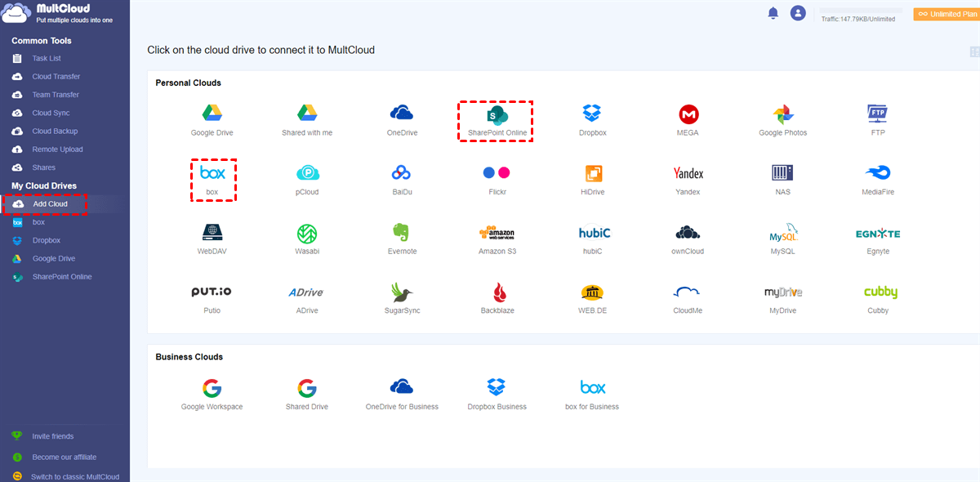Switch to classic MultCloud
This screenshot has height=482, width=980.
point(75,477)
